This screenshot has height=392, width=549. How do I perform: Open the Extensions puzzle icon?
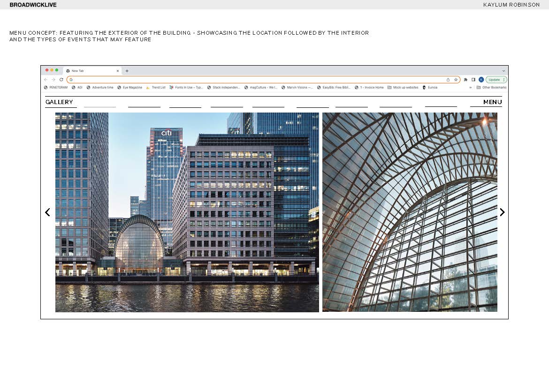pos(466,80)
